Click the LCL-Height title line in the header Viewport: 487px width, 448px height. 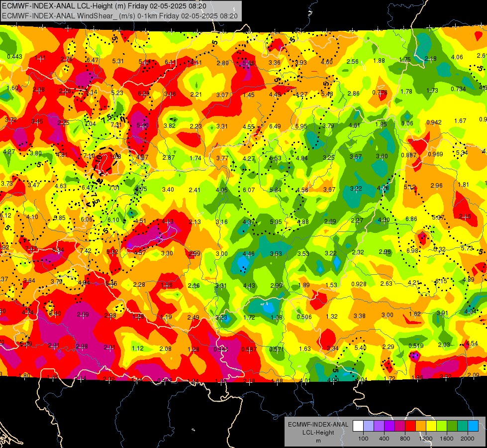(x=104, y=6)
